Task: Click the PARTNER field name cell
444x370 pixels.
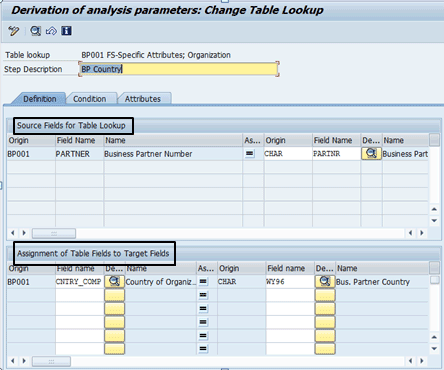Action: [x=79, y=154]
